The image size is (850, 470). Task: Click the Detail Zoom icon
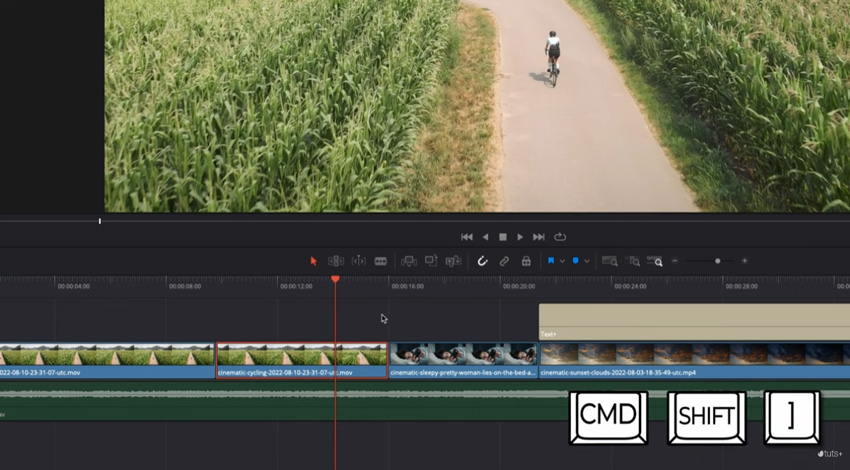633,261
